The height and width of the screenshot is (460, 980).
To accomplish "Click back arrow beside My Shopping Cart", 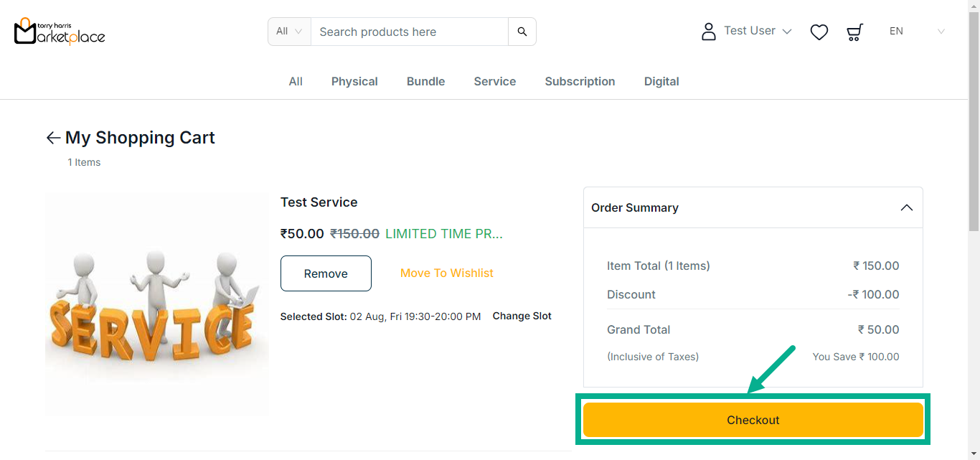I will click(53, 138).
